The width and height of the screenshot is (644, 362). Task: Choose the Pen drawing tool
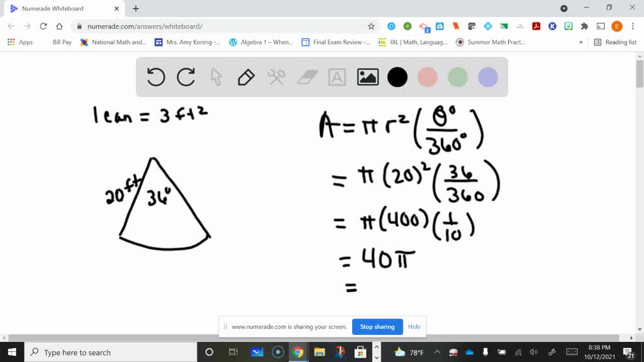246,77
